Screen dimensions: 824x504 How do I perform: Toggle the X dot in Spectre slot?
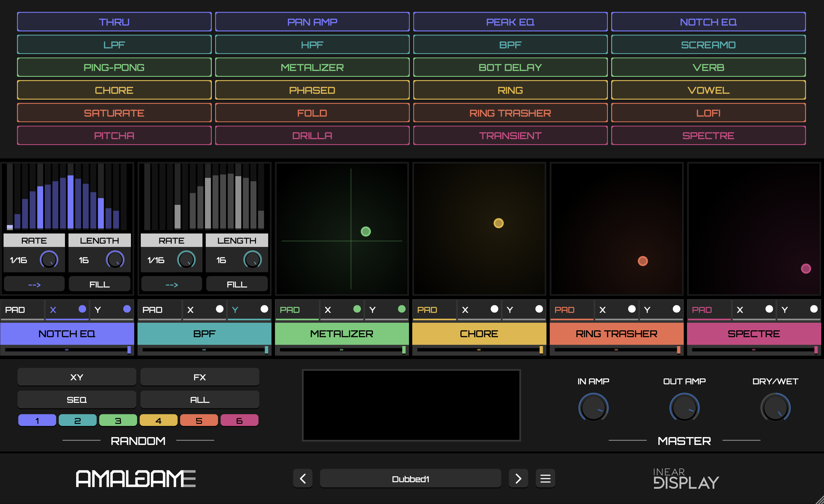(x=769, y=309)
